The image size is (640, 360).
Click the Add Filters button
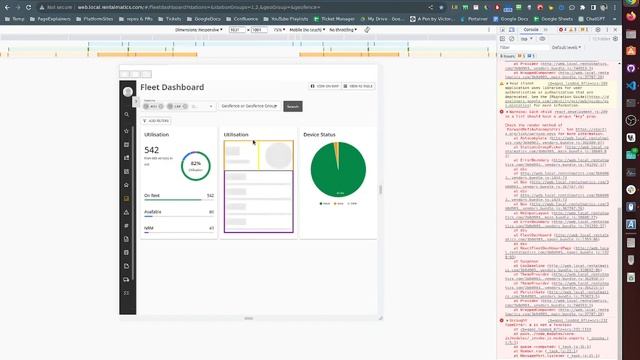click(x=156, y=121)
